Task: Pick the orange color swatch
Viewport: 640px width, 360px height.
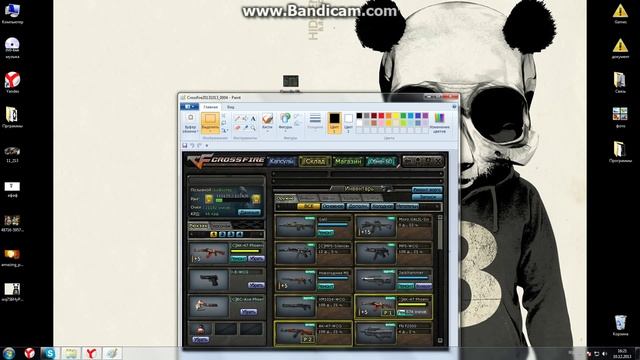Action: pos(389,116)
